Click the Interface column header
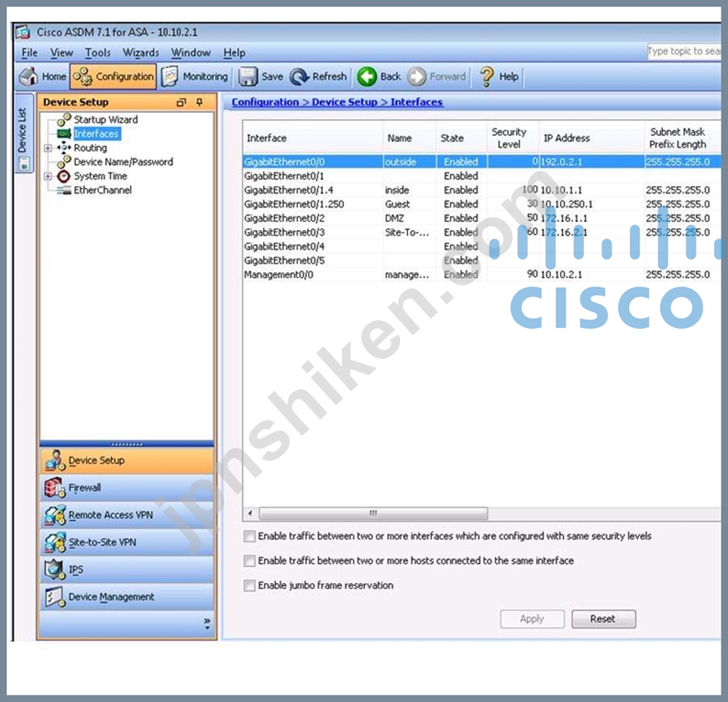The height and width of the screenshot is (702, 728). tap(313, 138)
